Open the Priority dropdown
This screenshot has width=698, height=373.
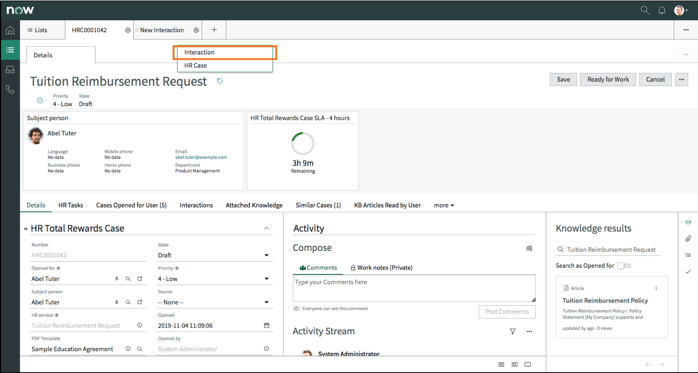point(215,279)
